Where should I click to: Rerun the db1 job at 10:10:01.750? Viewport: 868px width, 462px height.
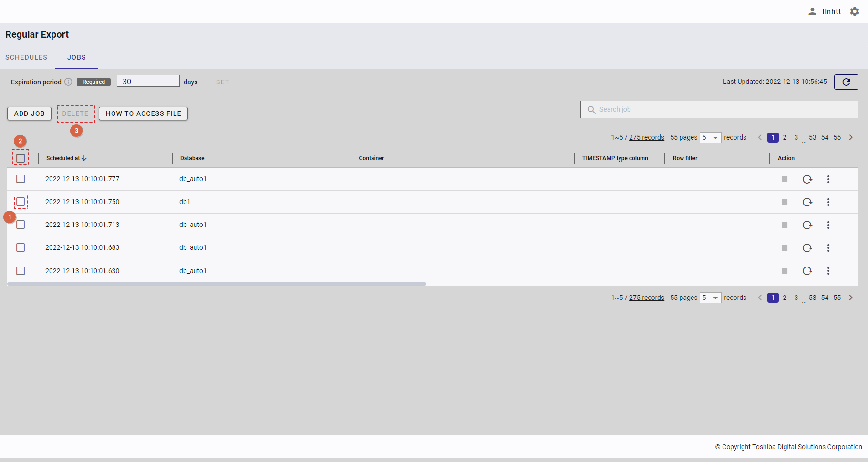(x=807, y=202)
